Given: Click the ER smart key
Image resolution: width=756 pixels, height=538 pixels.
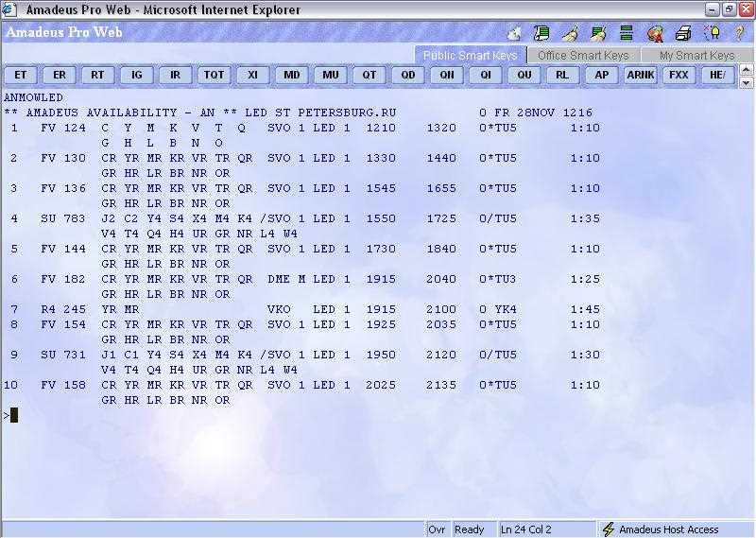Looking at the screenshot, I should tap(60, 75).
